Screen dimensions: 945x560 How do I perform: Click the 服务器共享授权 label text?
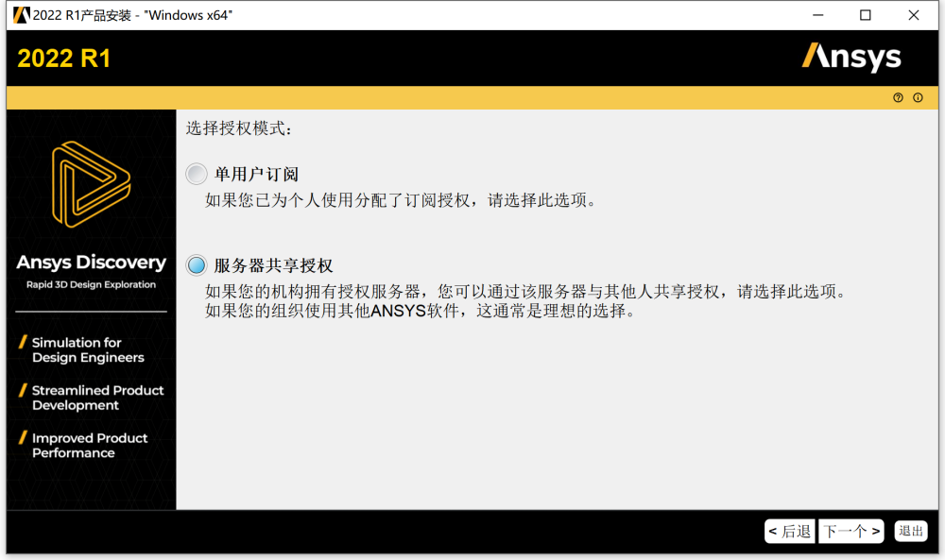tap(273, 265)
